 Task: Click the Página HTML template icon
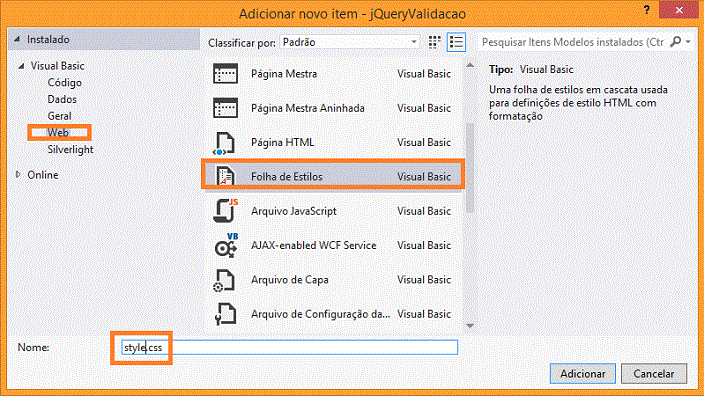pyautogui.click(x=224, y=143)
